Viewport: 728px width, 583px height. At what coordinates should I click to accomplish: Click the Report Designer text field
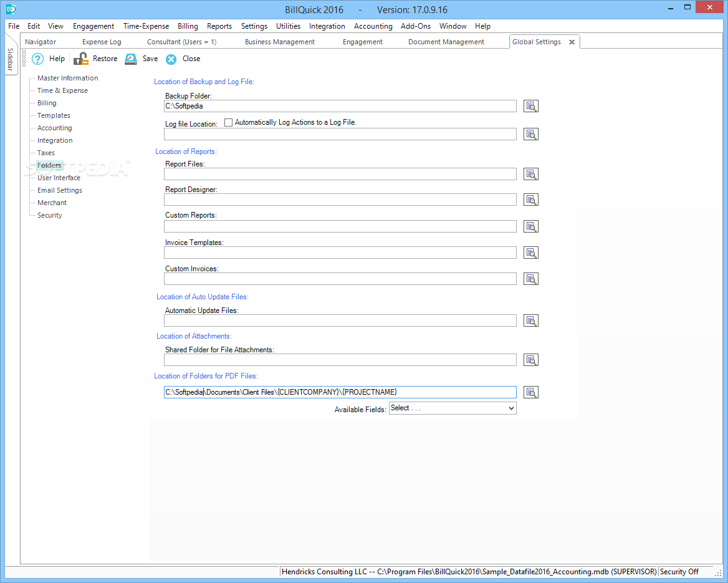[x=340, y=200]
